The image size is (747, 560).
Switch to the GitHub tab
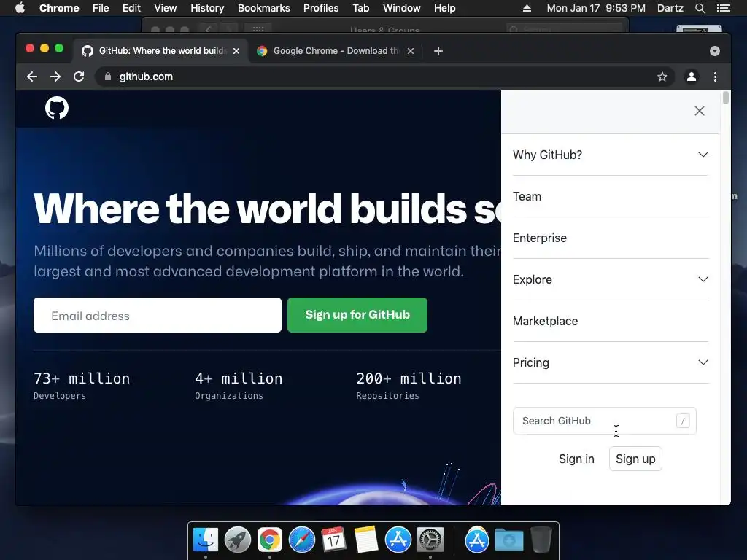(x=160, y=51)
